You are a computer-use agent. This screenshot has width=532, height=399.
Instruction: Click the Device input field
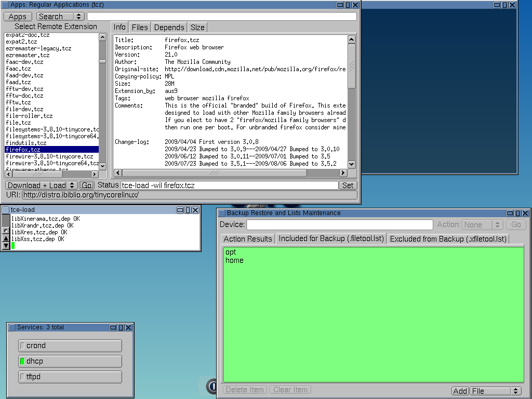(340, 224)
